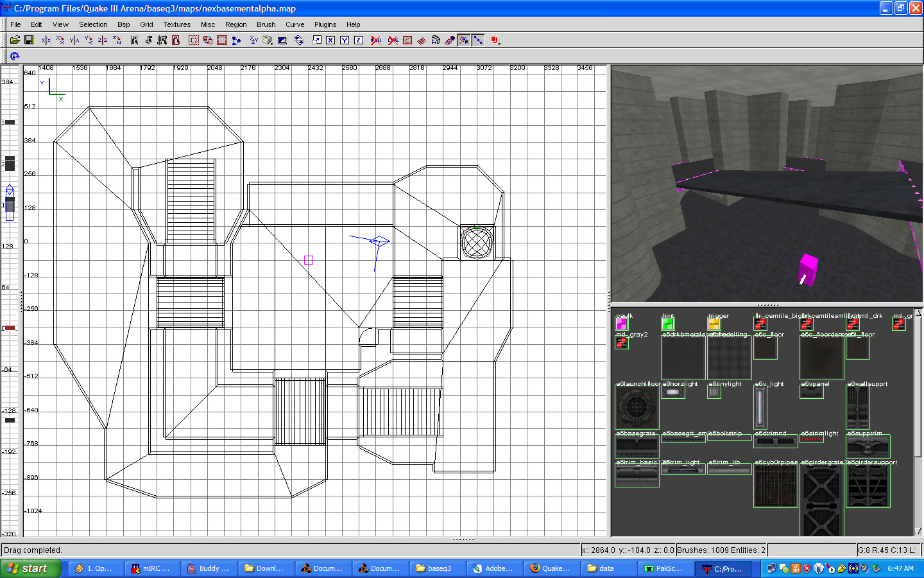
Task: Switch to the PakSc... taskbar button
Action: 665,568
